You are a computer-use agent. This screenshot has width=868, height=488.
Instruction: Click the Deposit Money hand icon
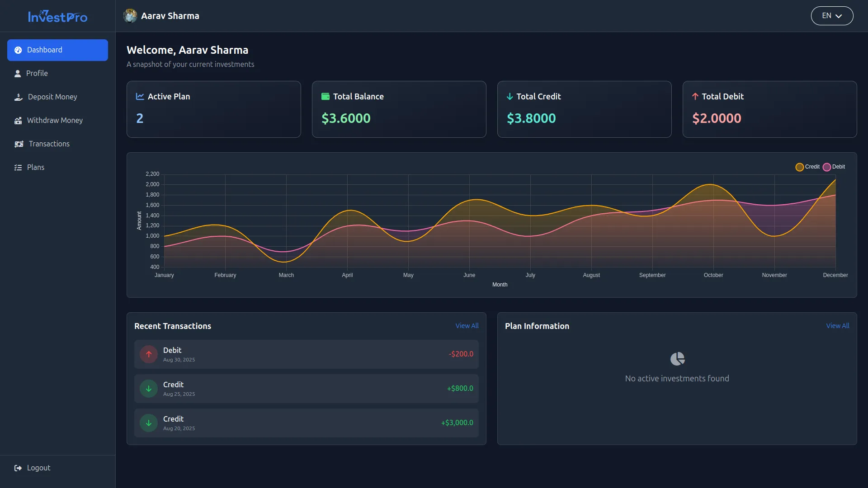[18, 97]
